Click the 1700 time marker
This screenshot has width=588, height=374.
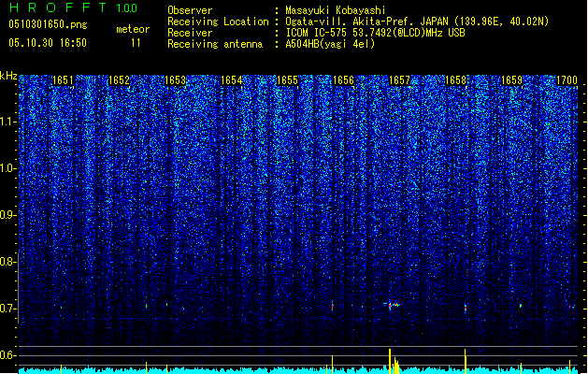pyautogui.click(x=567, y=80)
